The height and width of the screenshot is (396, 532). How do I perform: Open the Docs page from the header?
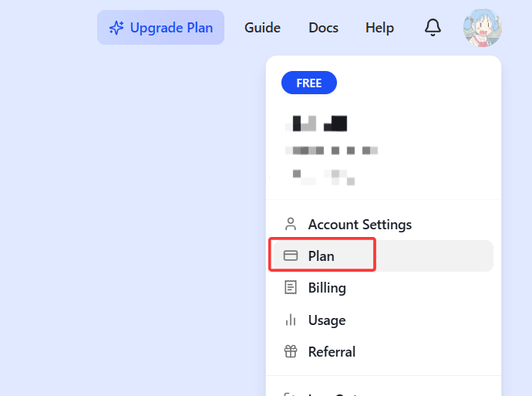coord(323,28)
